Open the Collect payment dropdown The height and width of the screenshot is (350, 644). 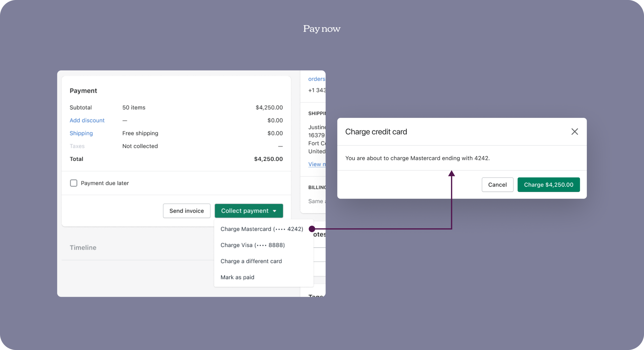pos(249,211)
